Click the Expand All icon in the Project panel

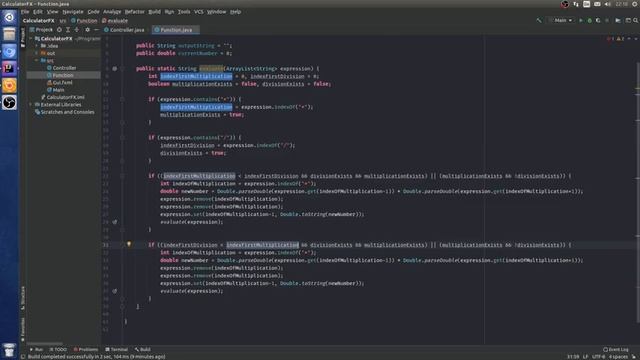68,30
